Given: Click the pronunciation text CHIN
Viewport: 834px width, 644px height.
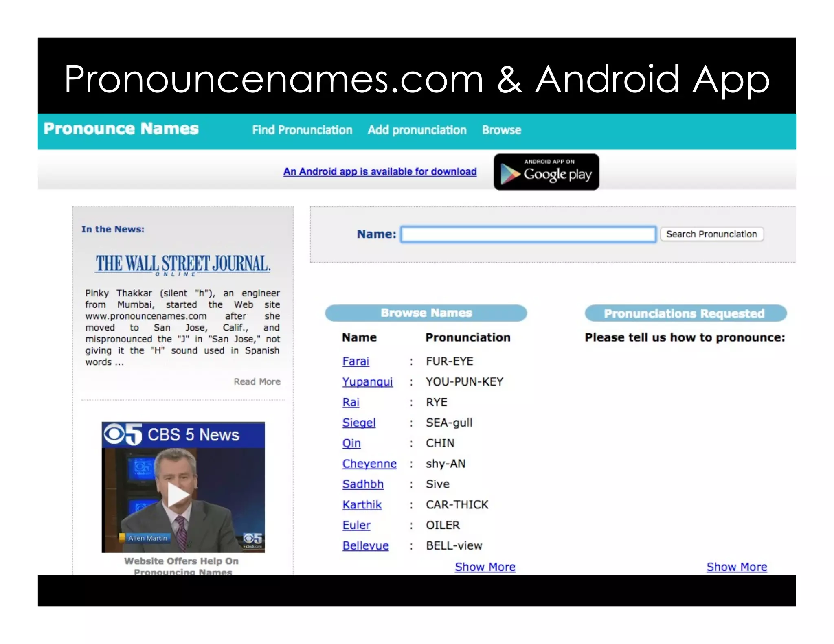Looking at the screenshot, I should 440,443.
